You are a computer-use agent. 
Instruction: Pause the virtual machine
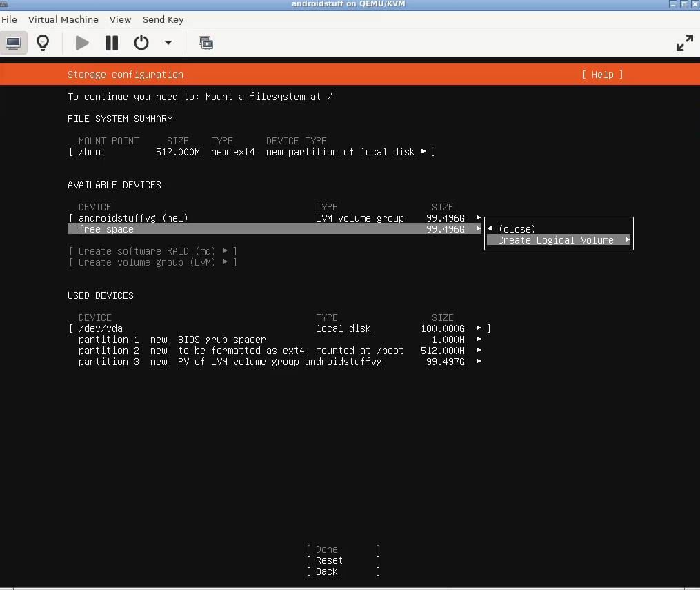(112, 43)
